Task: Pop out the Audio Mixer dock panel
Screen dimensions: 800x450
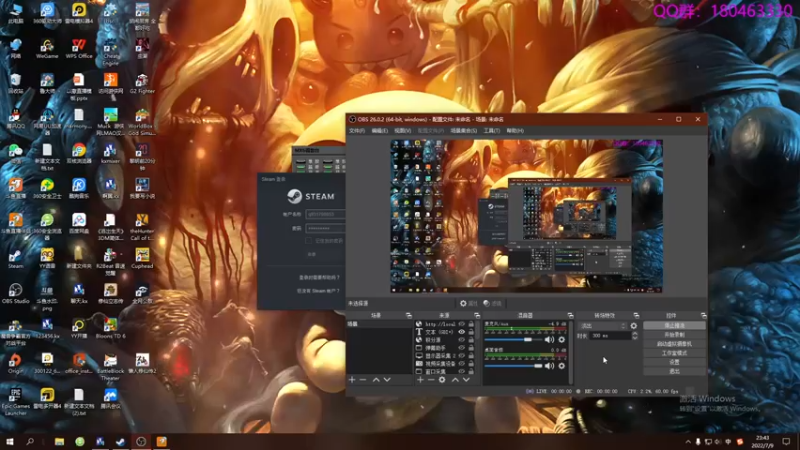Action: pyautogui.click(x=570, y=316)
